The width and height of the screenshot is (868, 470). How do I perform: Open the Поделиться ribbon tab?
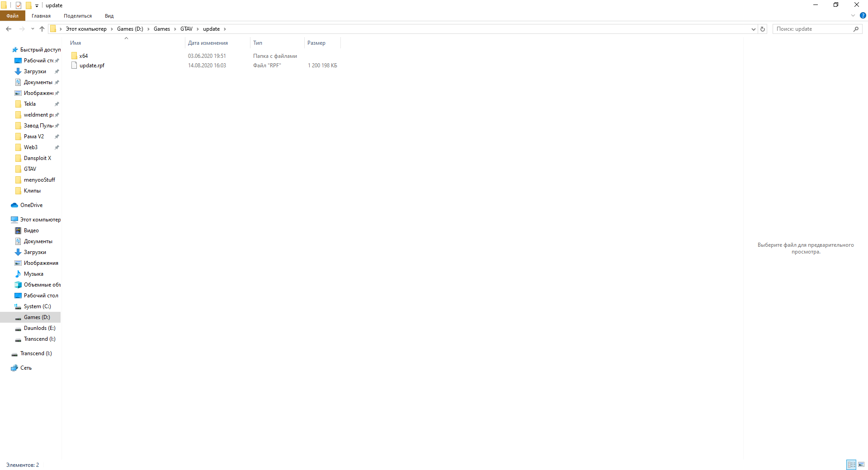(78, 16)
